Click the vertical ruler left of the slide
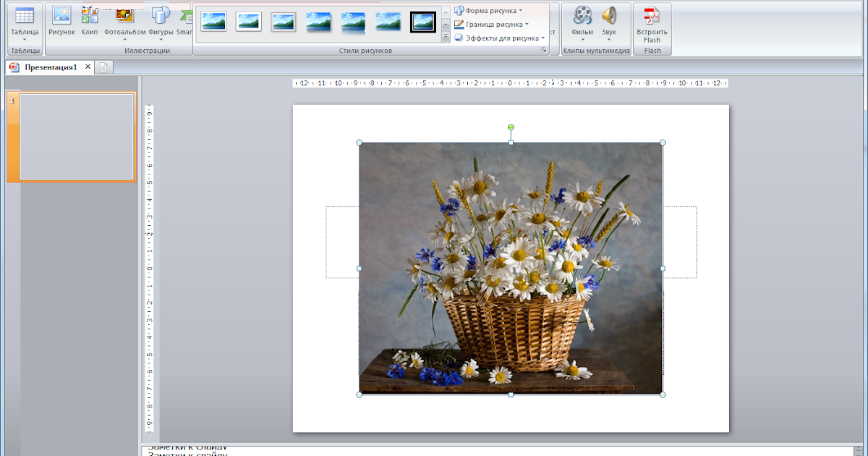The height and width of the screenshot is (456, 868). coord(150,268)
